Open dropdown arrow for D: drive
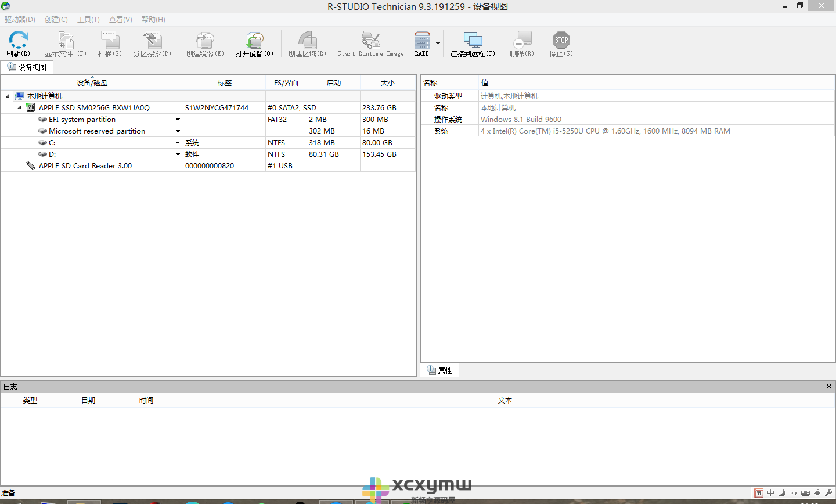Viewport: 836px width, 504px height. [x=178, y=154]
